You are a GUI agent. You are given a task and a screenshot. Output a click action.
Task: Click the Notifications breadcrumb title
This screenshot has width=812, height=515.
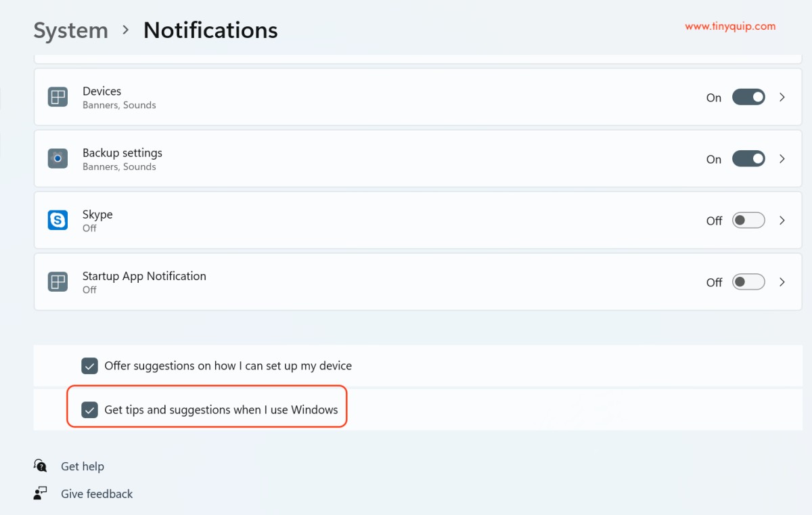(210, 30)
